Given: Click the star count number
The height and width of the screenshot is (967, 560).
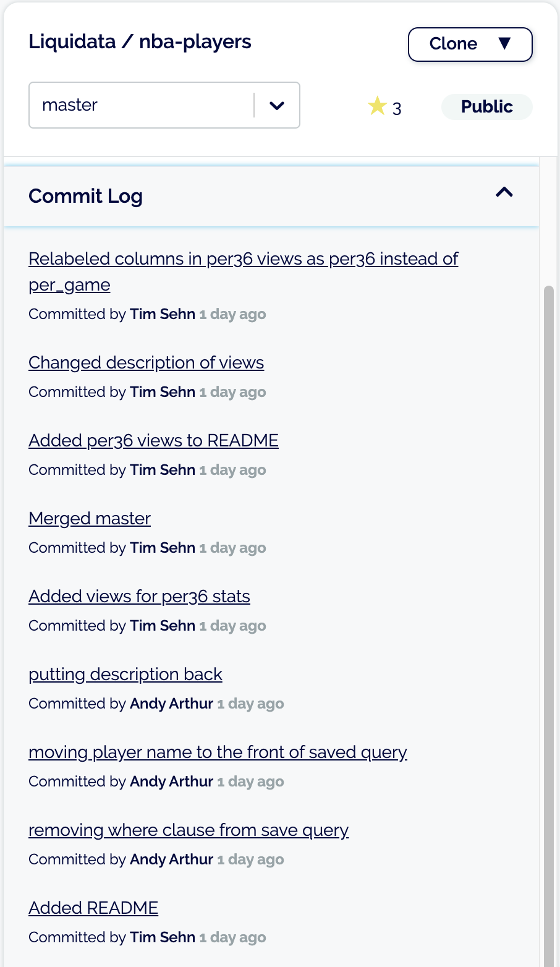Looking at the screenshot, I should 397,107.
